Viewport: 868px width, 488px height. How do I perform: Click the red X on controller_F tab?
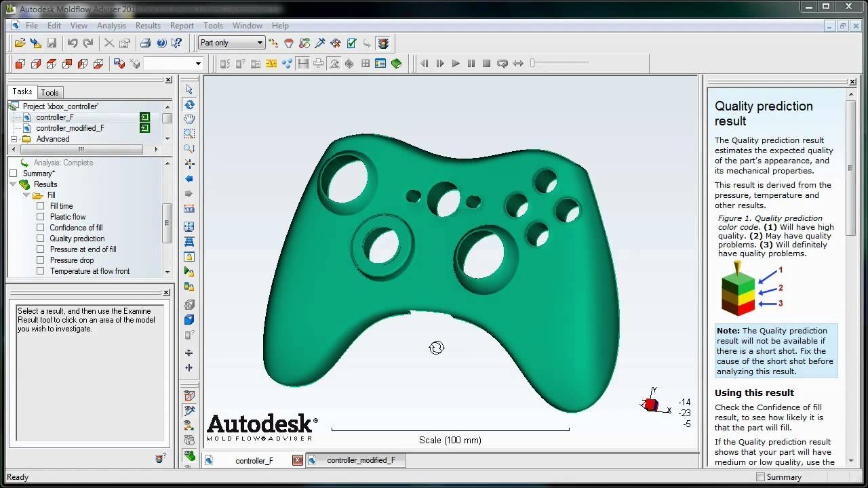point(298,460)
